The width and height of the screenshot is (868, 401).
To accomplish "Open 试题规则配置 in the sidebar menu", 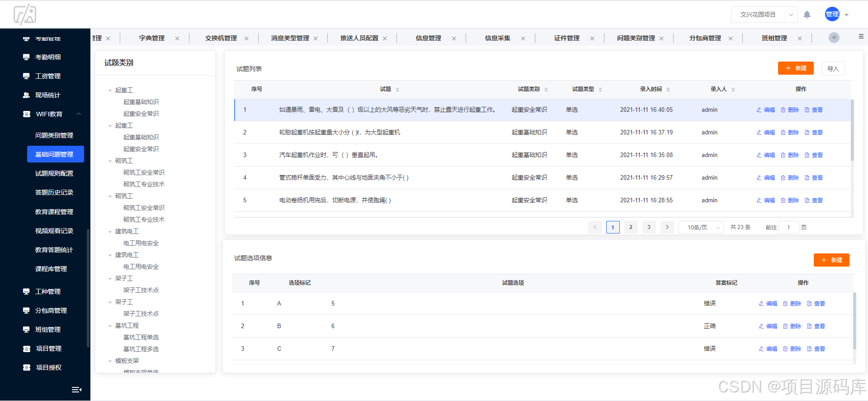I will pos(54,173).
